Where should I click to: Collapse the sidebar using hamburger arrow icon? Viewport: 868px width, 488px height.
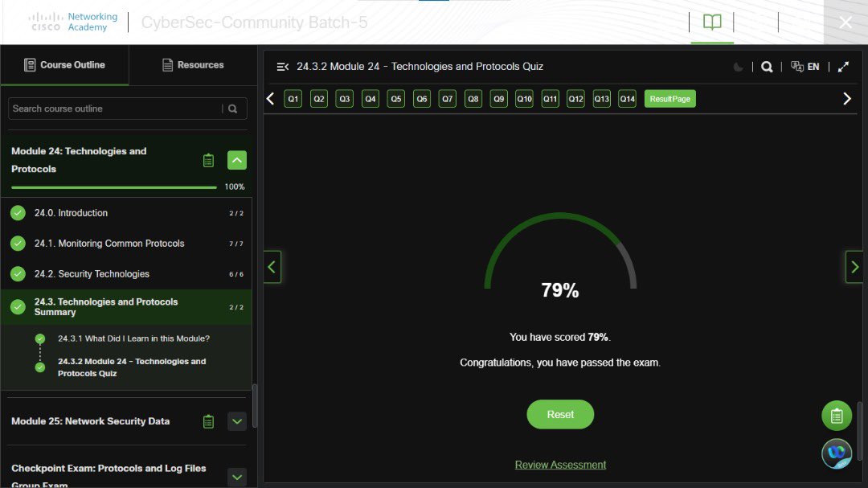click(282, 67)
